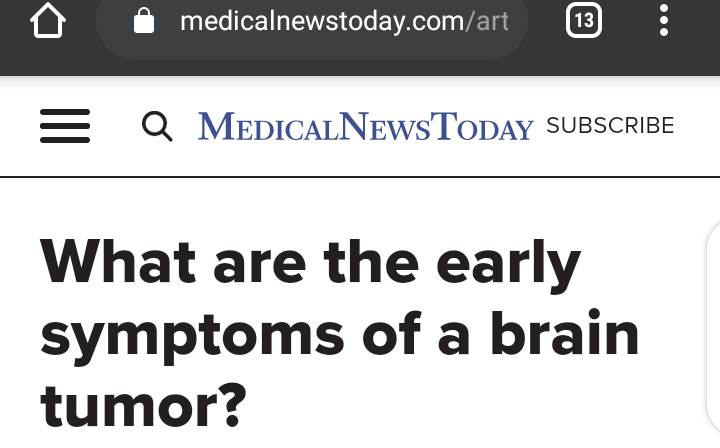Click the 'What are the early' headline line
This screenshot has width=720, height=448.
[x=310, y=263]
